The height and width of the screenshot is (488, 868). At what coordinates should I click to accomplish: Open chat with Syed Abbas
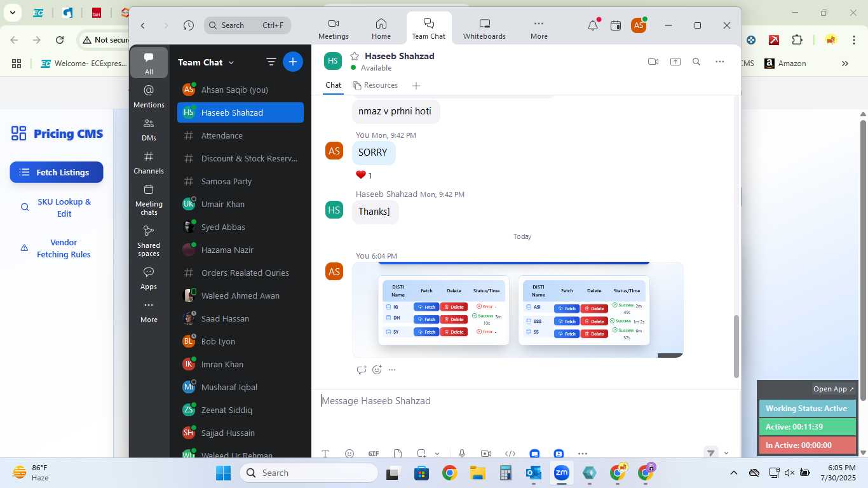(240, 227)
